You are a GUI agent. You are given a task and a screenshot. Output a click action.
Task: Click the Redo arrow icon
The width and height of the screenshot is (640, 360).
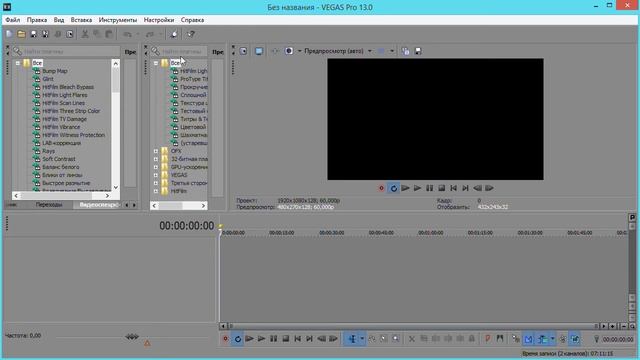[150, 34]
